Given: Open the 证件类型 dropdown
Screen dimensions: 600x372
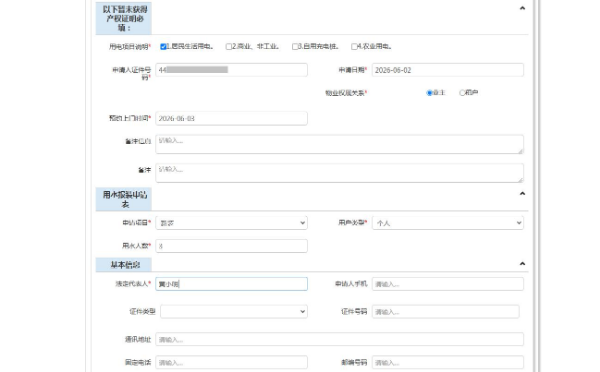Looking at the screenshot, I should pyautogui.click(x=234, y=312).
